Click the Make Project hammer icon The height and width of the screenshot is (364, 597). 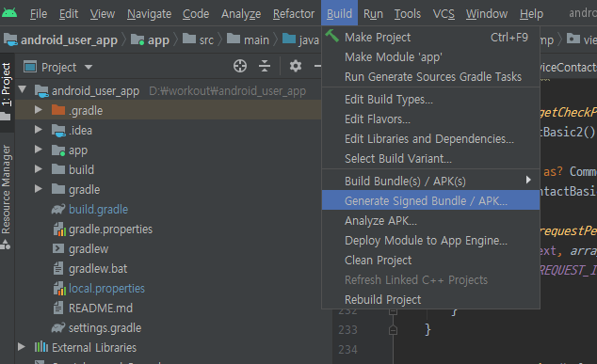332,36
